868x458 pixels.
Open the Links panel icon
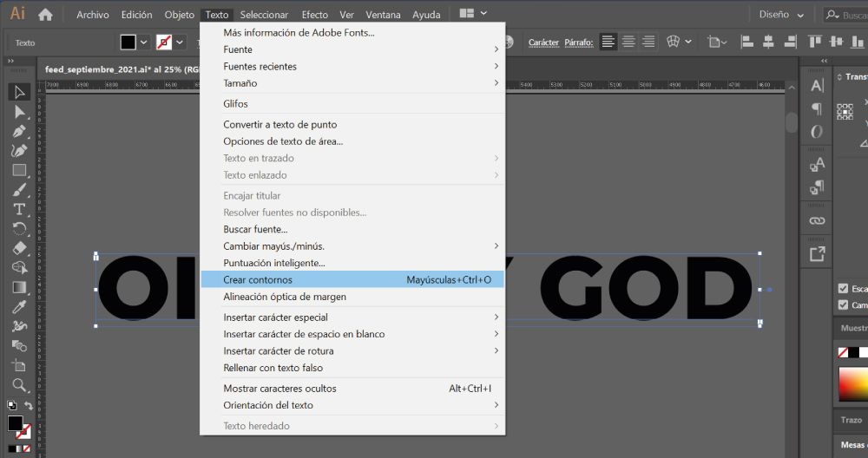pyautogui.click(x=817, y=220)
